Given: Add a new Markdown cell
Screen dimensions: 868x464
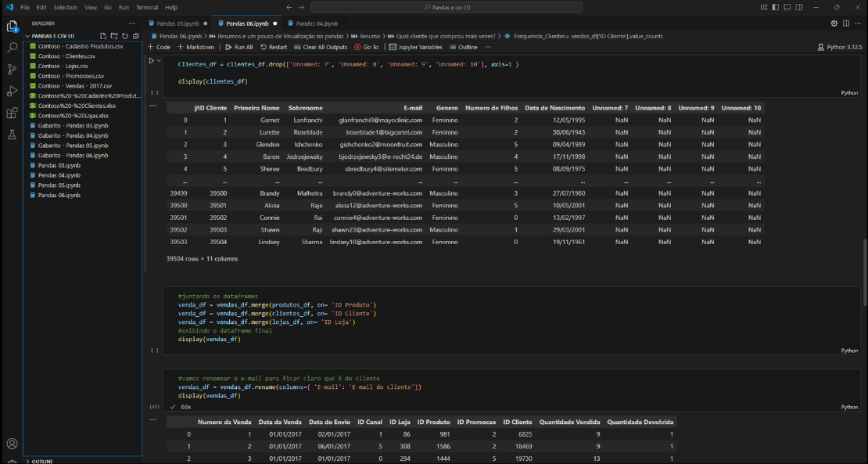Looking at the screenshot, I should (195, 47).
